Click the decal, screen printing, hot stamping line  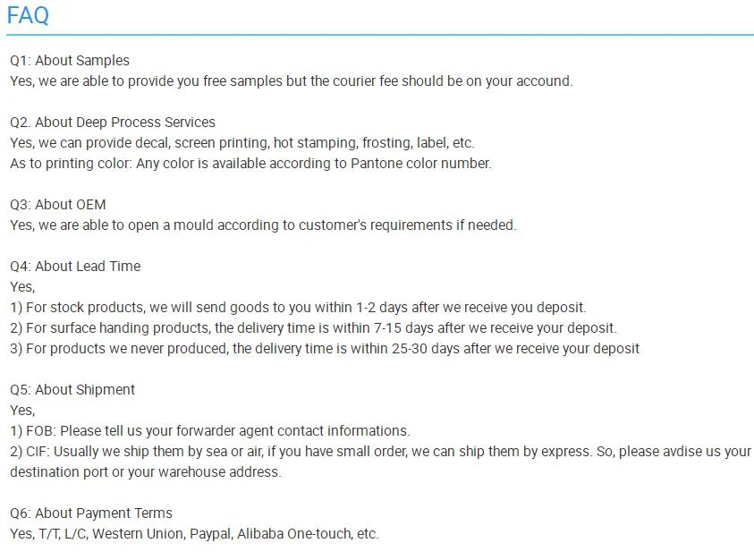[x=242, y=143]
